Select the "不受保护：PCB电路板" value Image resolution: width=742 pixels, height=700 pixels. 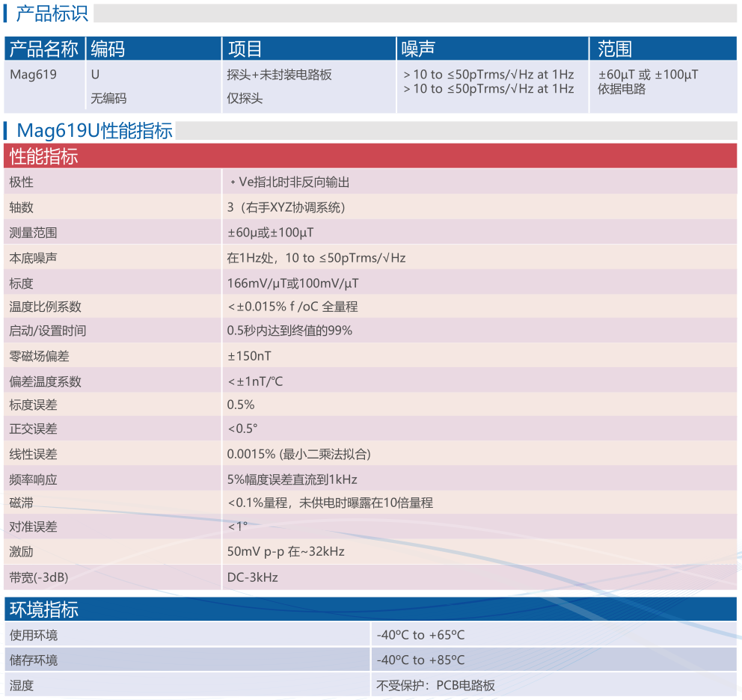coord(436,685)
